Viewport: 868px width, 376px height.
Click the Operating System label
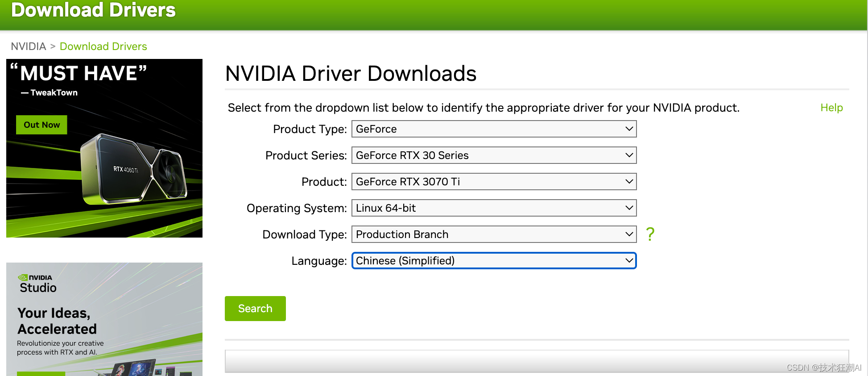tap(297, 208)
